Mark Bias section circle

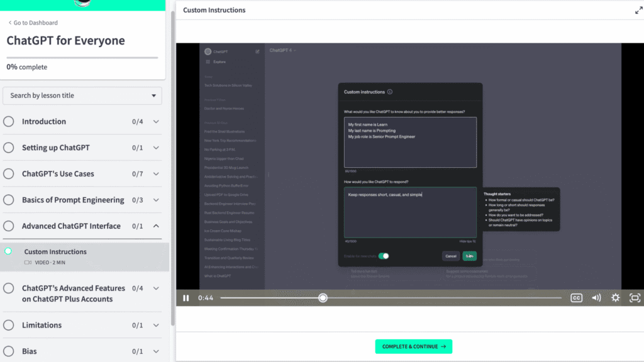(9, 351)
